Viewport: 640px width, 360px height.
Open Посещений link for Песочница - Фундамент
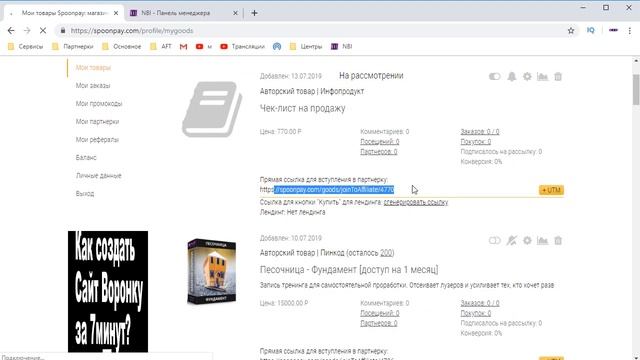click(380, 313)
